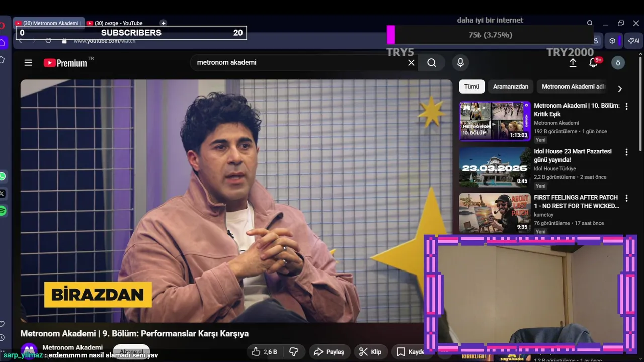This screenshot has height=362, width=644.
Task: Open Spotify from the browser sidebar
Action: tap(3, 211)
